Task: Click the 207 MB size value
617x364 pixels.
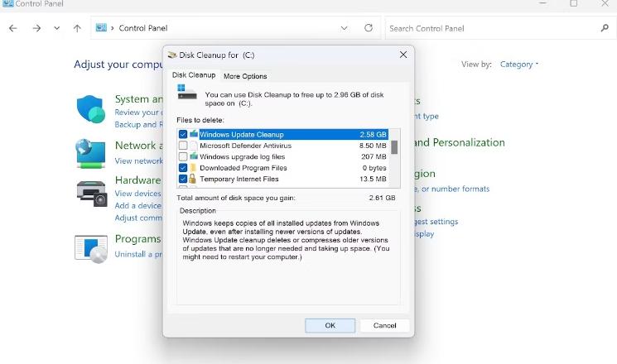Action: 374,156
